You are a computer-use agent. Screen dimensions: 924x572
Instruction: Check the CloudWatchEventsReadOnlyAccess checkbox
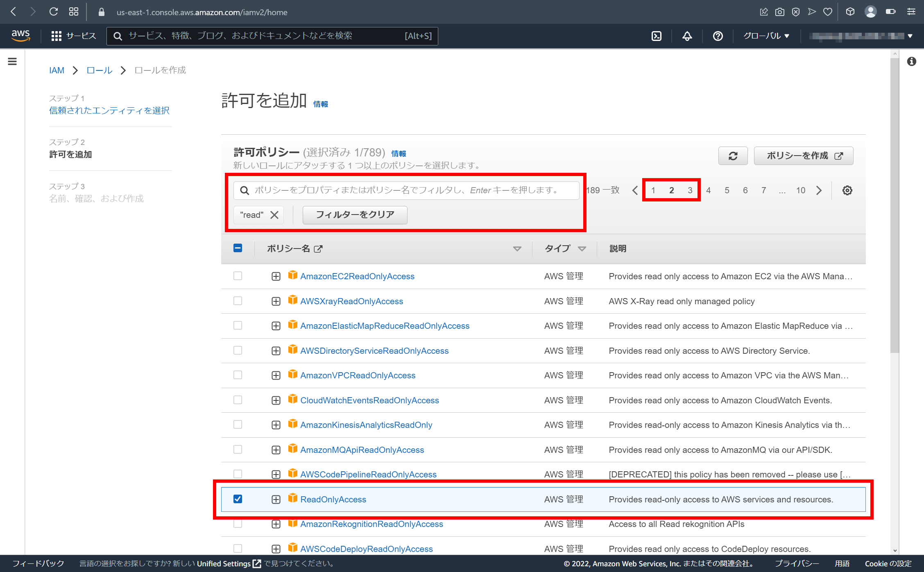tap(238, 400)
